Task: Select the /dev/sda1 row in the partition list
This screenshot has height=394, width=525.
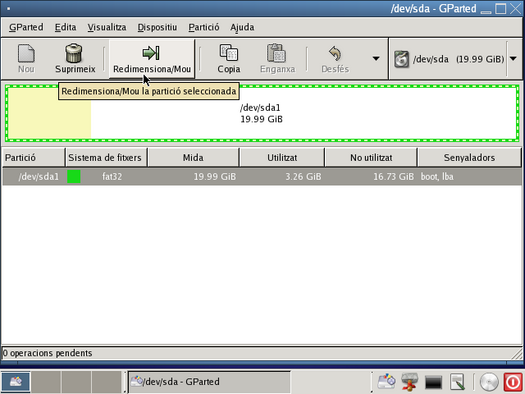Action: click(262, 176)
